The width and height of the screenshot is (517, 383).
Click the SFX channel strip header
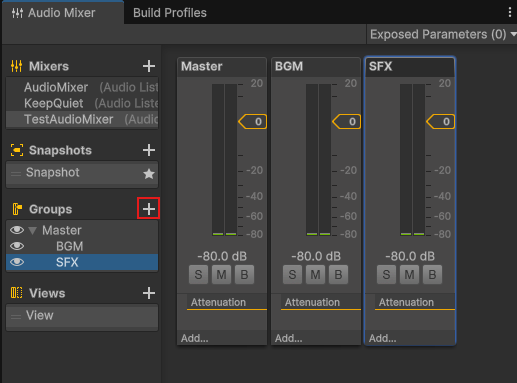[x=410, y=66]
